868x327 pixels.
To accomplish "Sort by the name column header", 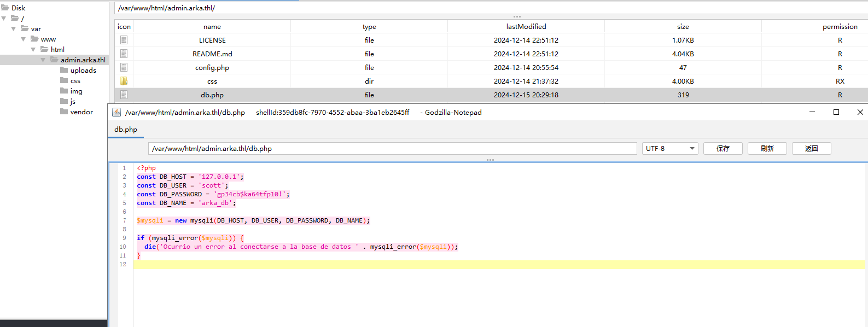I will tap(212, 26).
